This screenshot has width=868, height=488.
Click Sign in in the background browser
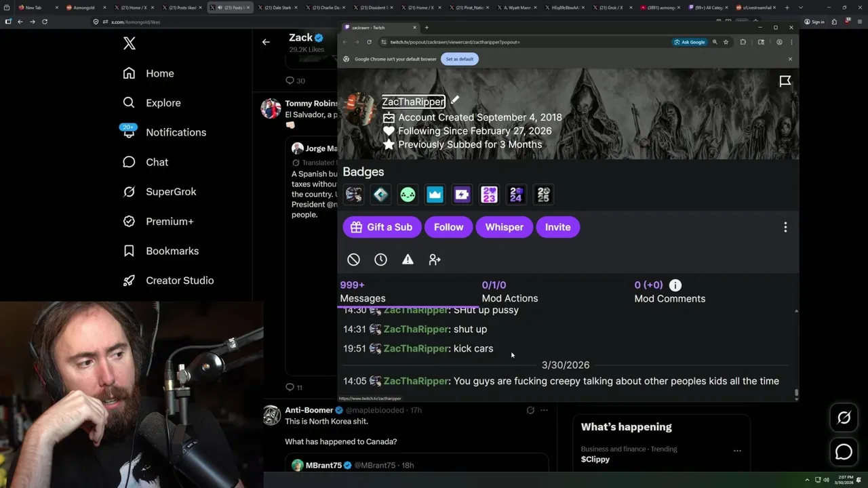pyautogui.click(x=814, y=22)
